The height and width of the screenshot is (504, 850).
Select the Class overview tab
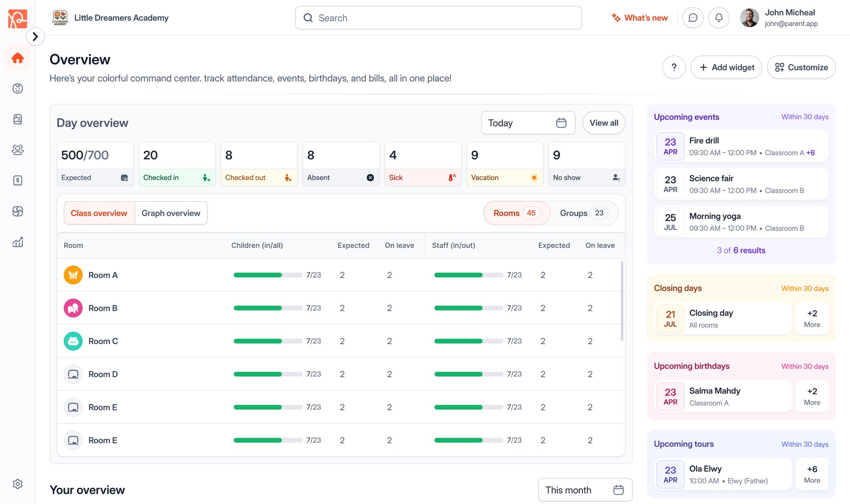[x=99, y=213]
